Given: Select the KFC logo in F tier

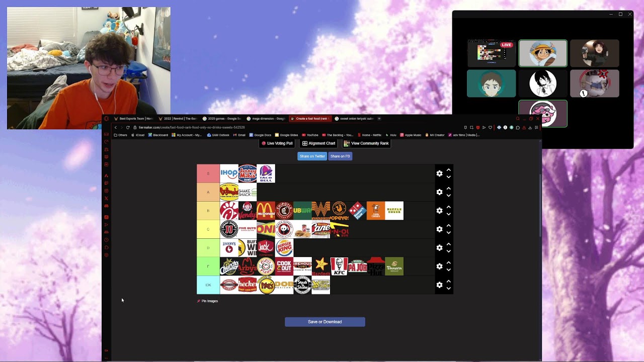Looking at the screenshot, I should point(339,266).
